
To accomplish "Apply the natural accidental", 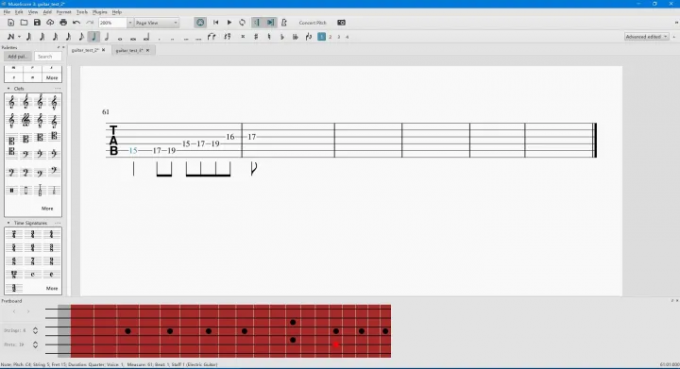I will [269, 37].
